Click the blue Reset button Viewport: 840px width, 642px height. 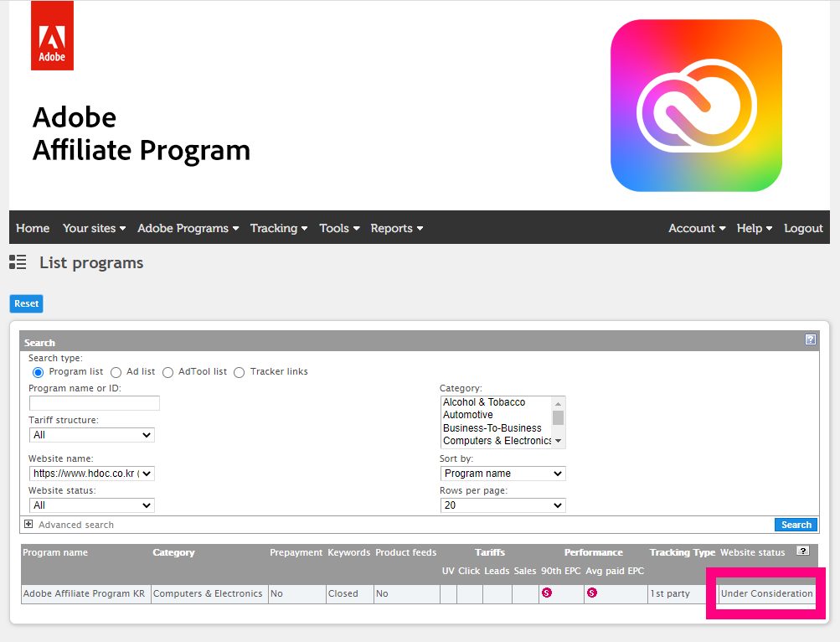[x=26, y=303]
